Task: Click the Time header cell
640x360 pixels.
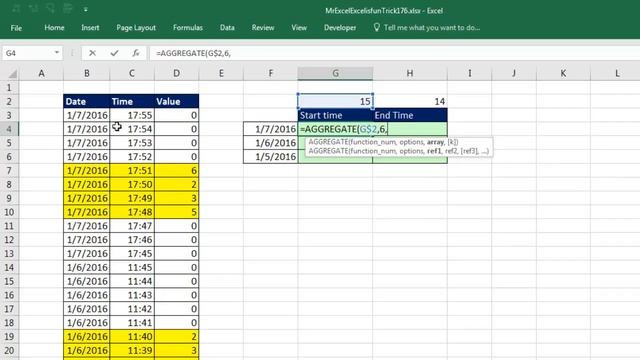Action: [x=132, y=101]
